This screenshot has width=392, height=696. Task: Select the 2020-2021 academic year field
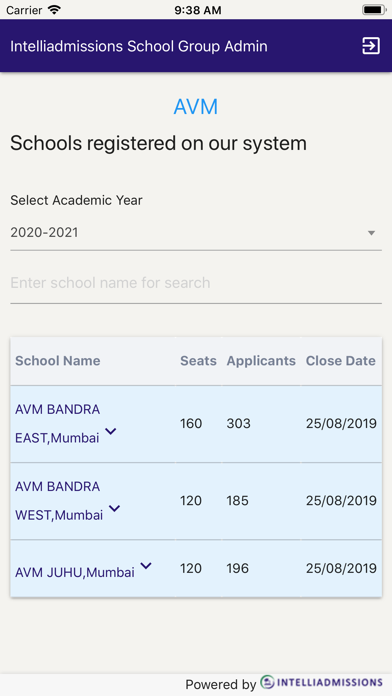[196, 233]
